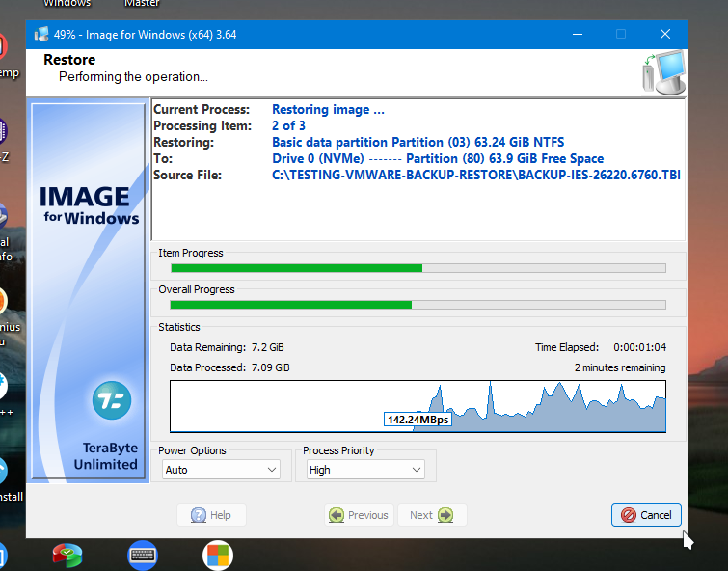Click the green left-arrow Previous icon
Screen dimensions: 728x571
[x=337, y=515]
